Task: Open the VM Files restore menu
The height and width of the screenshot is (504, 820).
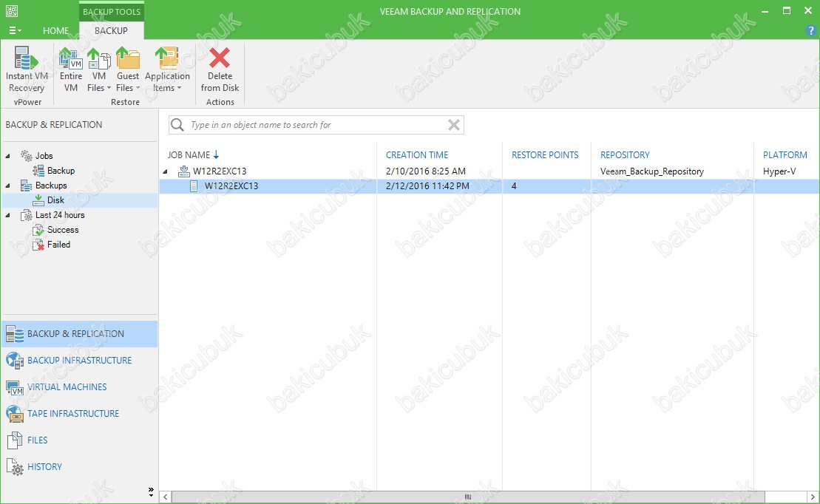Action: click(99, 69)
